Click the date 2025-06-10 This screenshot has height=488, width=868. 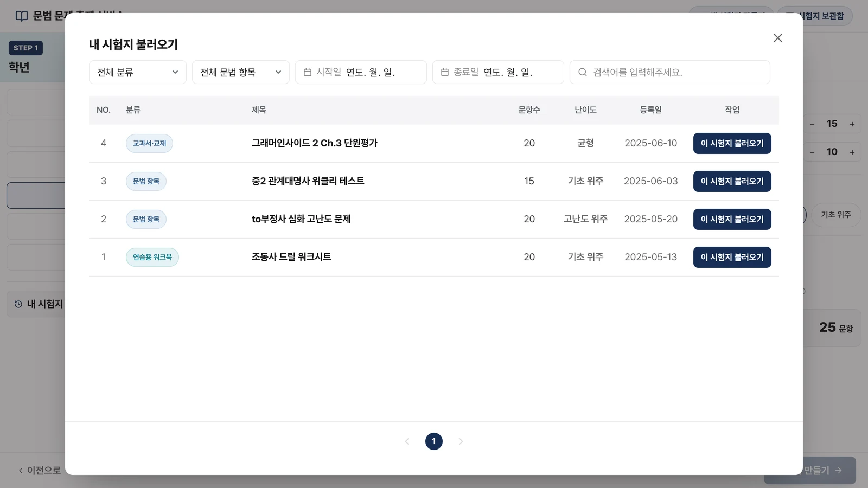(x=651, y=143)
